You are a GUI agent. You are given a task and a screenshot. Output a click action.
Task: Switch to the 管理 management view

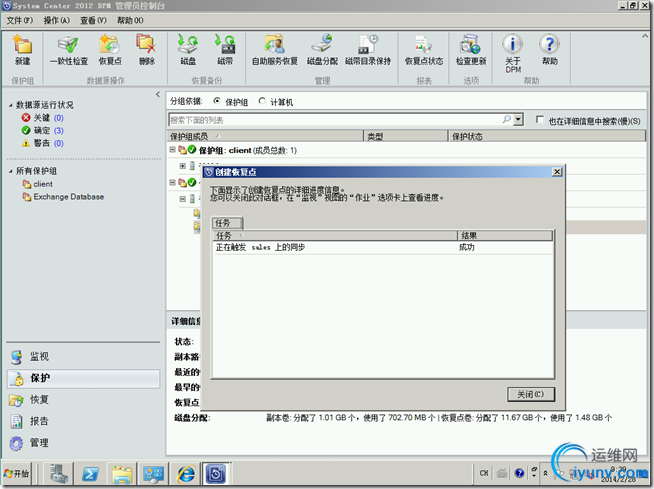pos(83,443)
